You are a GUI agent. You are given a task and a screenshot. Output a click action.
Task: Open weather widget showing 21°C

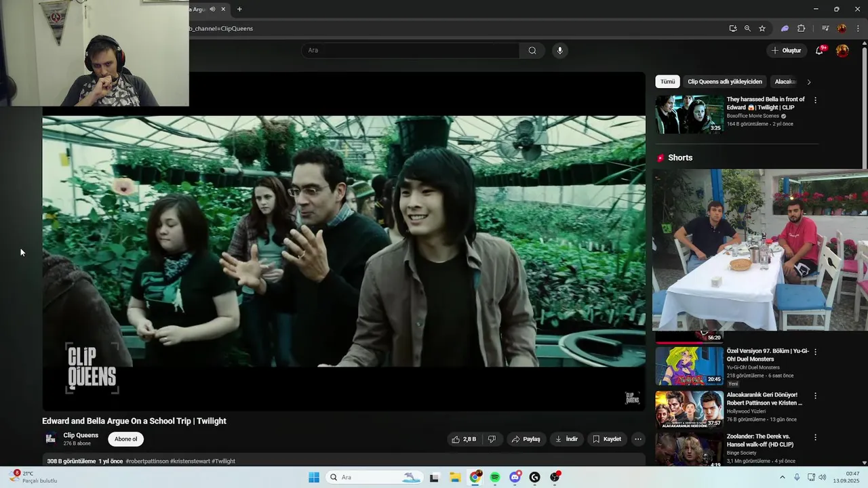pyautogui.click(x=34, y=477)
